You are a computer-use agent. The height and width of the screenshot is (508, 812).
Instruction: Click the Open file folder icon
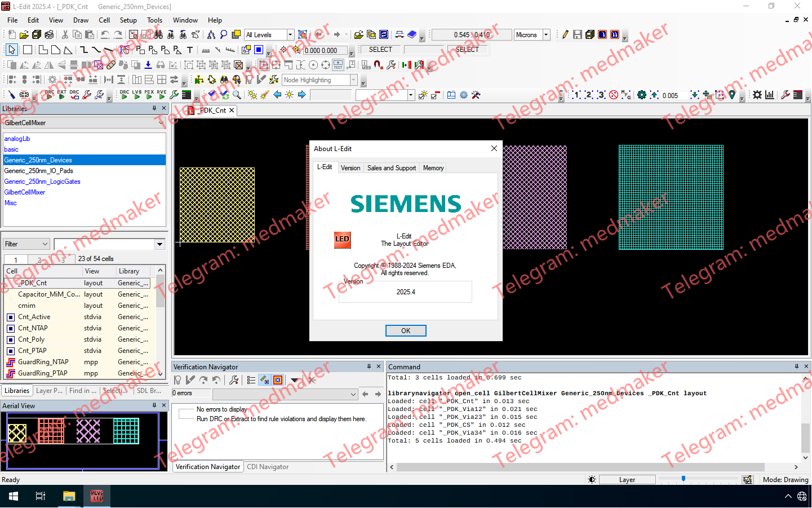(24, 35)
